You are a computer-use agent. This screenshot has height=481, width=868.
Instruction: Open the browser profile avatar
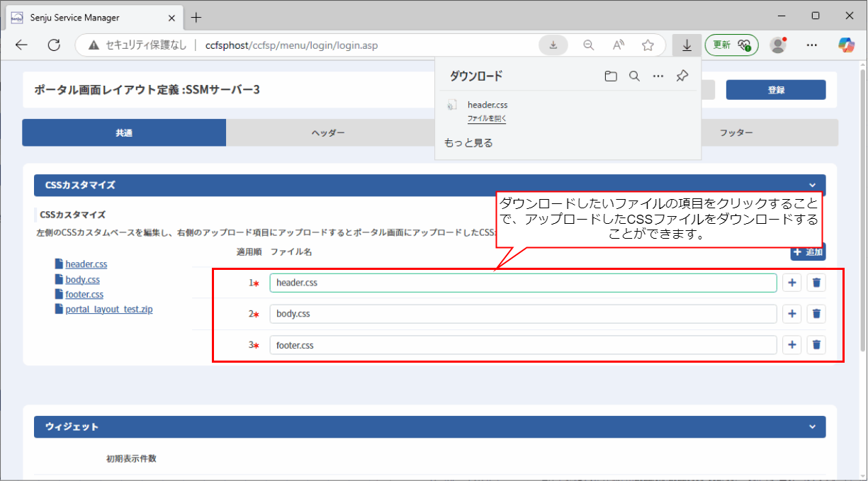778,45
